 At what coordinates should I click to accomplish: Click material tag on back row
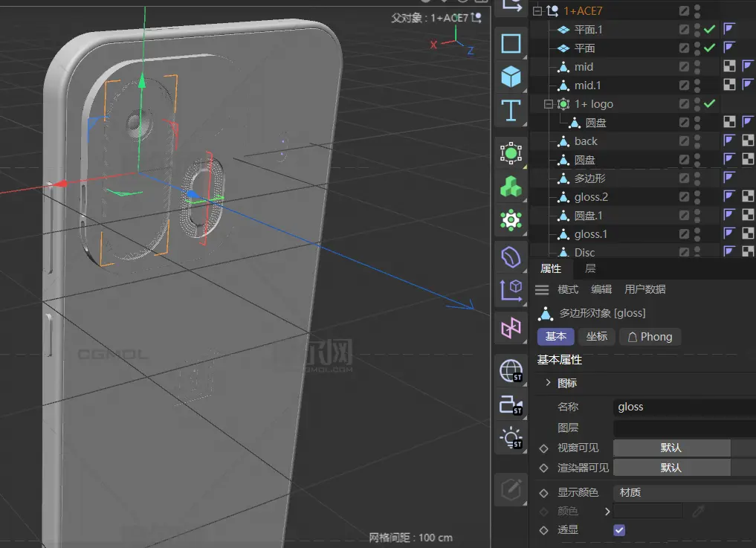point(748,141)
